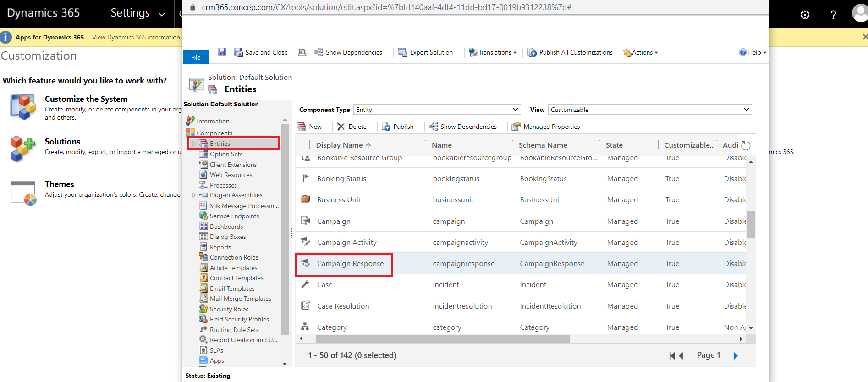Click the question mark help icon in the header
868x382 pixels.
click(x=833, y=15)
